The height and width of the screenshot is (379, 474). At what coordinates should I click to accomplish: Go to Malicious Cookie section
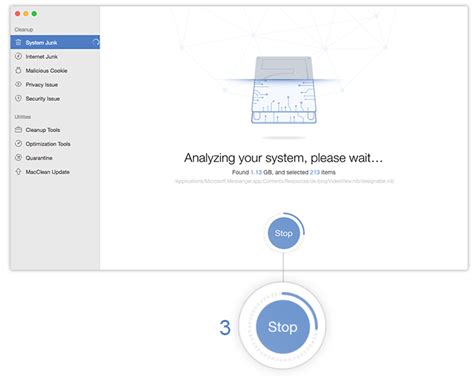pyautogui.click(x=55, y=70)
